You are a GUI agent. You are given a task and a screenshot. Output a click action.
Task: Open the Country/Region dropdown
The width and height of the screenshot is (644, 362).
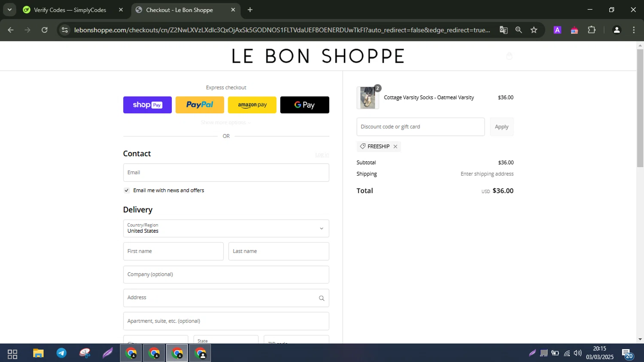coord(226,228)
